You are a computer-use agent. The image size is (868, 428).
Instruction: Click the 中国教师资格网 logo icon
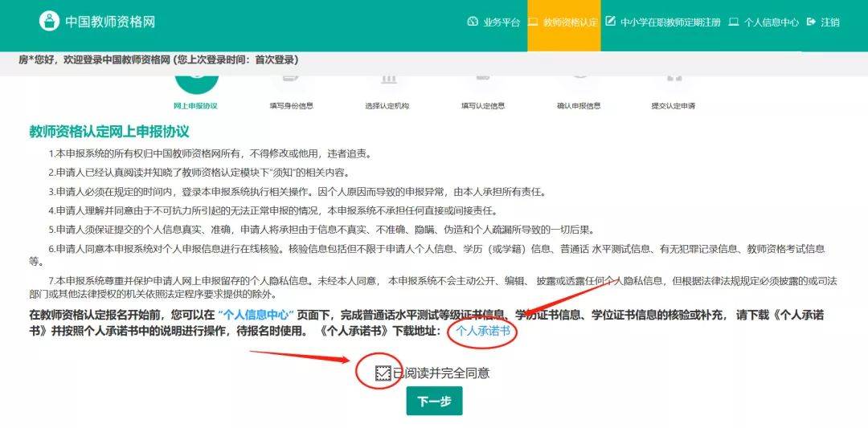click(x=49, y=22)
